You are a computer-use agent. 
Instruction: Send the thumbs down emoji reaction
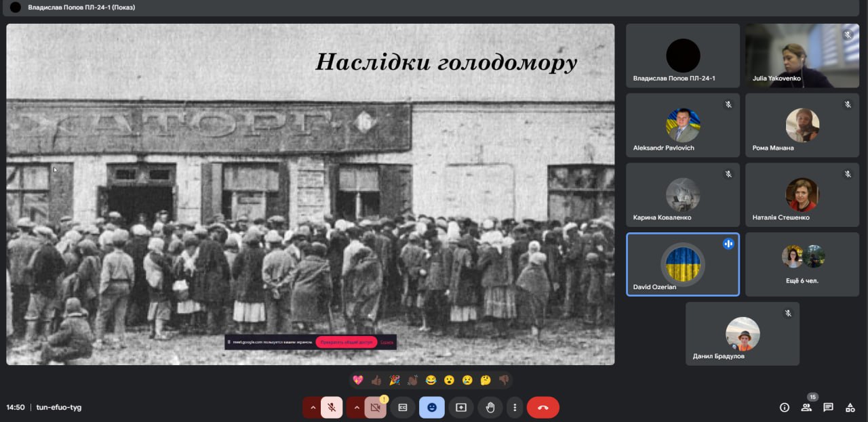[504, 380]
